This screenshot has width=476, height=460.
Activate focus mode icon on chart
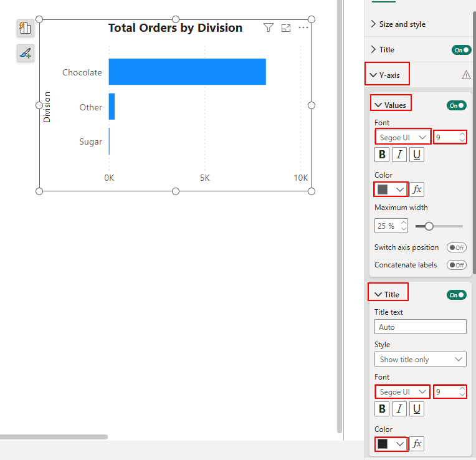(x=286, y=28)
